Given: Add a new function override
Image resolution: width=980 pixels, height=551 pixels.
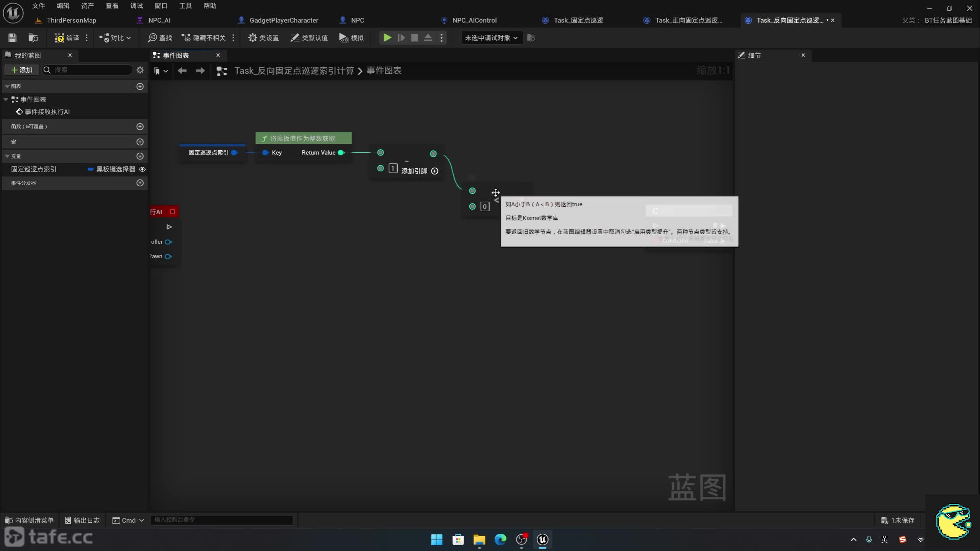Looking at the screenshot, I should [140, 127].
